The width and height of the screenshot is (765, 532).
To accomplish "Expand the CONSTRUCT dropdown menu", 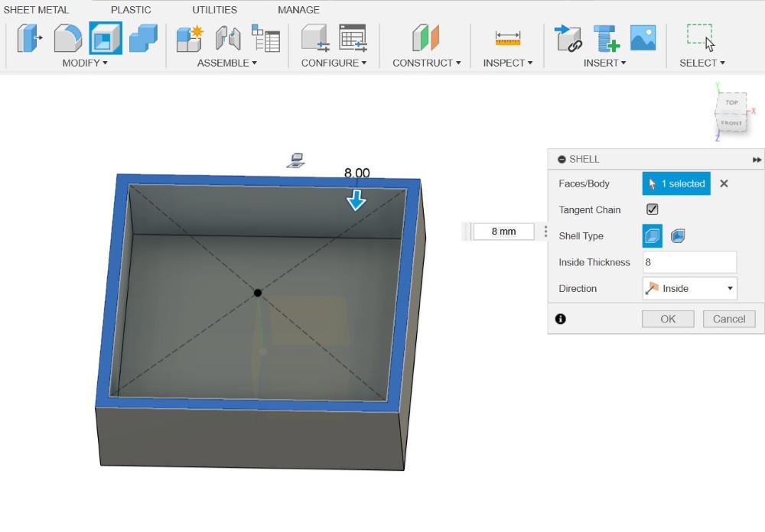I will tap(426, 63).
